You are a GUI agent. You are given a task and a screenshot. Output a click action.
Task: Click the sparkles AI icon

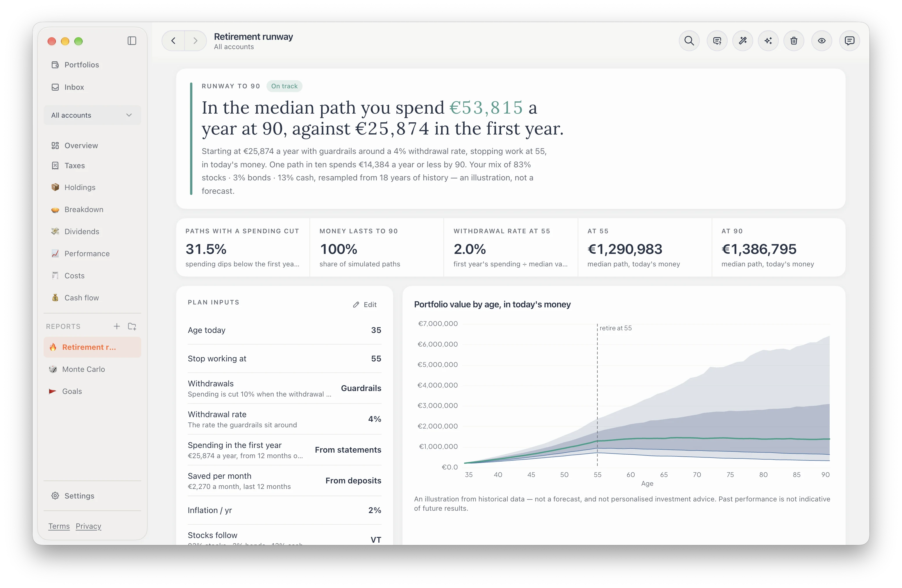tap(768, 41)
